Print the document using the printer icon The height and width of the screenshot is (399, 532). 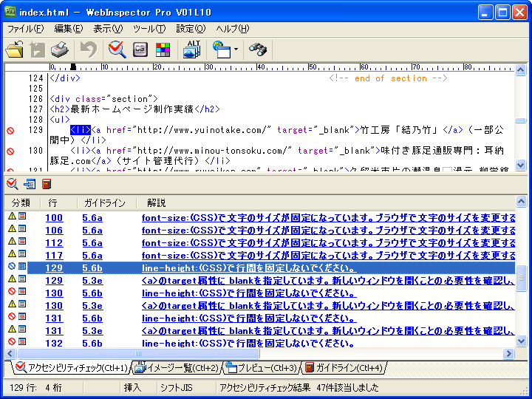[60, 50]
